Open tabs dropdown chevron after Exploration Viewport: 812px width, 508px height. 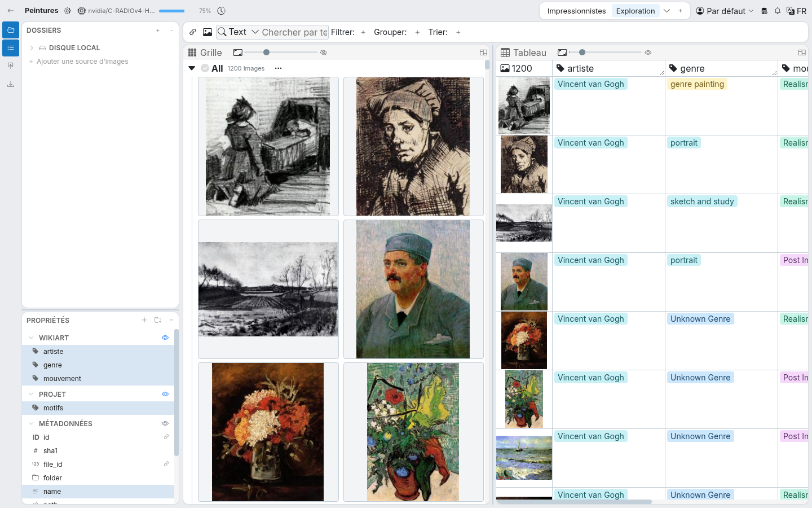pyautogui.click(x=667, y=11)
